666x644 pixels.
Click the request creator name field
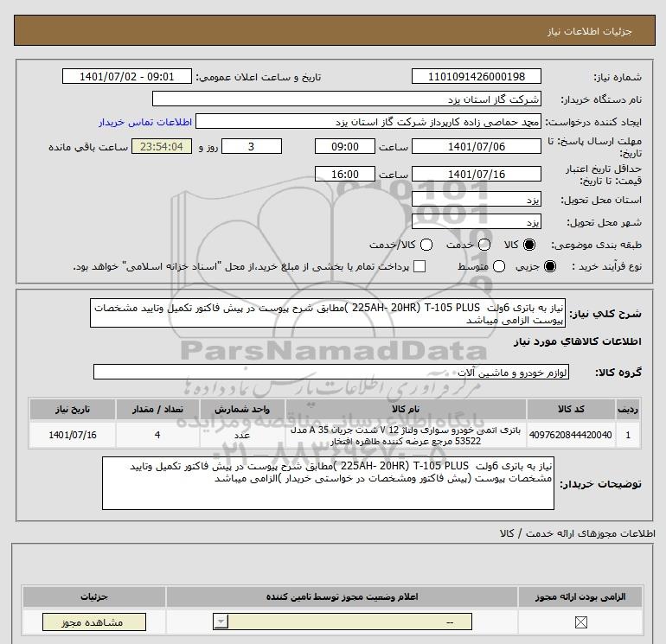(x=368, y=122)
